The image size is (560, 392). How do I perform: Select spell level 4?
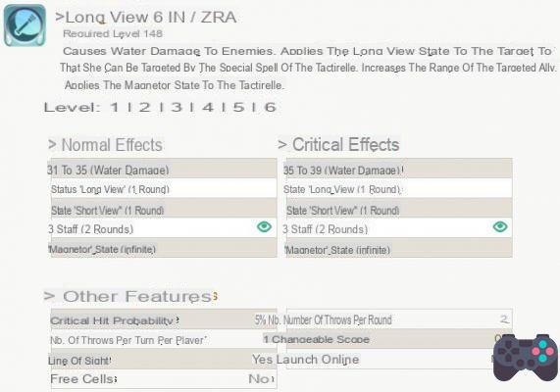point(208,107)
